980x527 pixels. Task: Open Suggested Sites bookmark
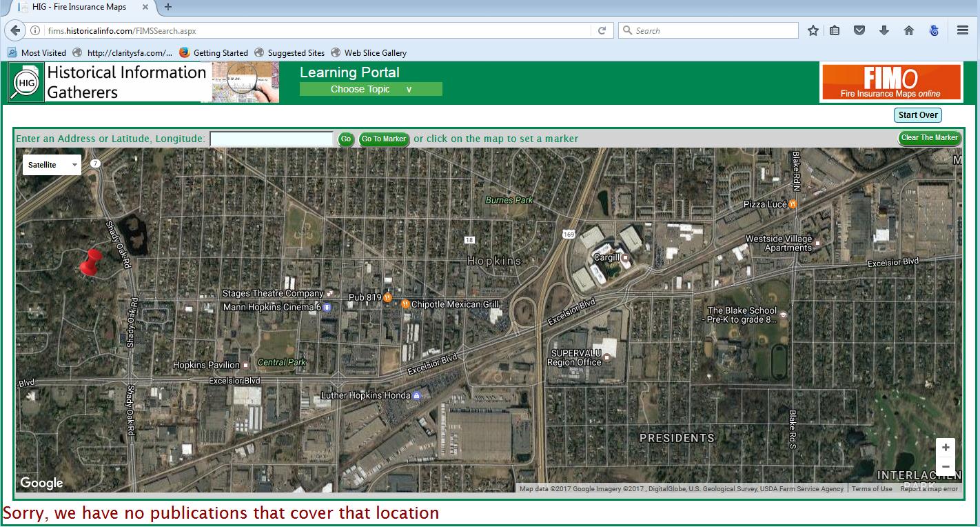coord(289,52)
